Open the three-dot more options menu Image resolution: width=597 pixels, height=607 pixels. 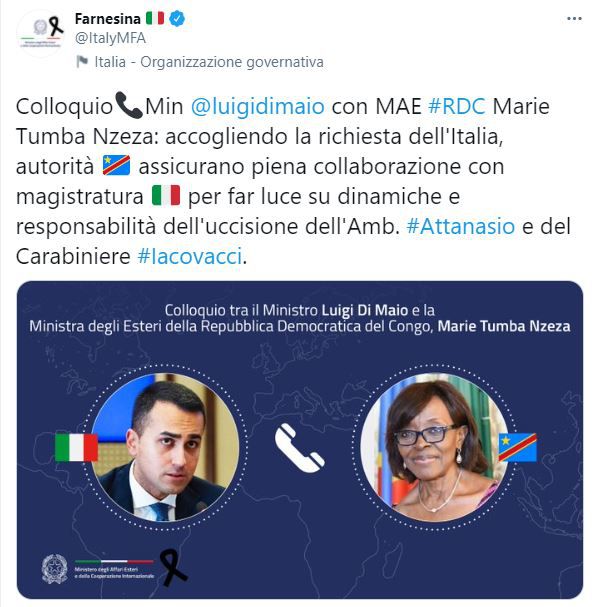(x=574, y=18)
